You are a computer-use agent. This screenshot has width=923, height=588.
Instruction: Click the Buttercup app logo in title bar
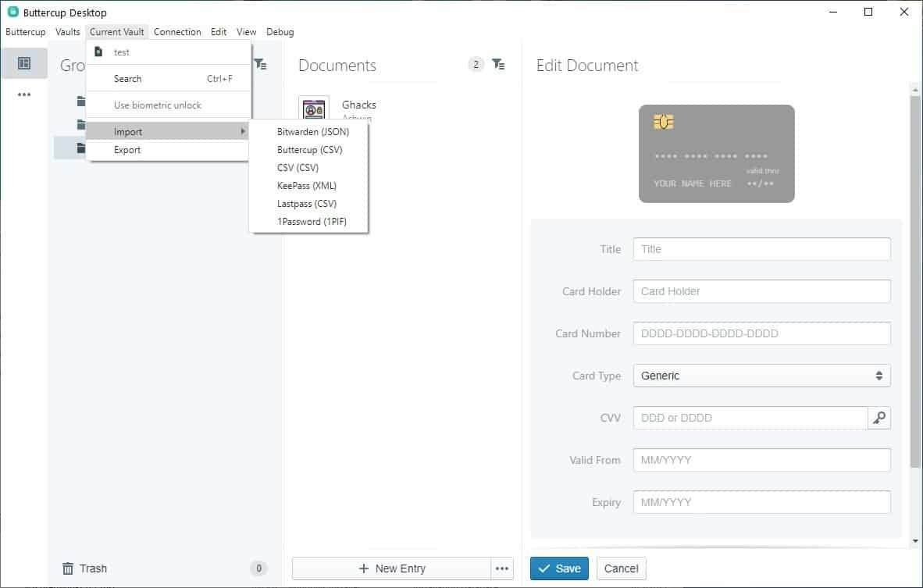pyautogui.click(x=13, y=12)
